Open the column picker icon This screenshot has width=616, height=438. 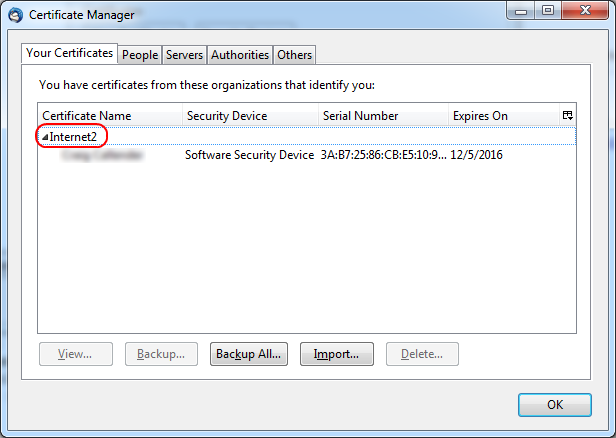coord(567,115)
